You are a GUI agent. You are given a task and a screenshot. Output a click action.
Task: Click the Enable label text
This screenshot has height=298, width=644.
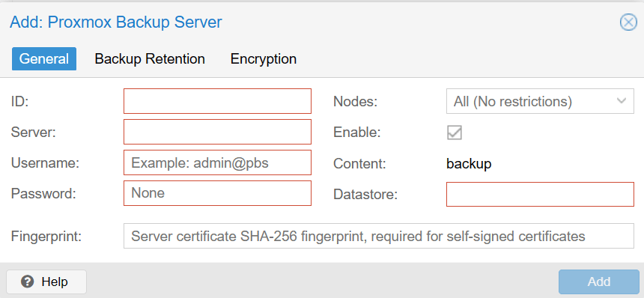coord(357,133)
